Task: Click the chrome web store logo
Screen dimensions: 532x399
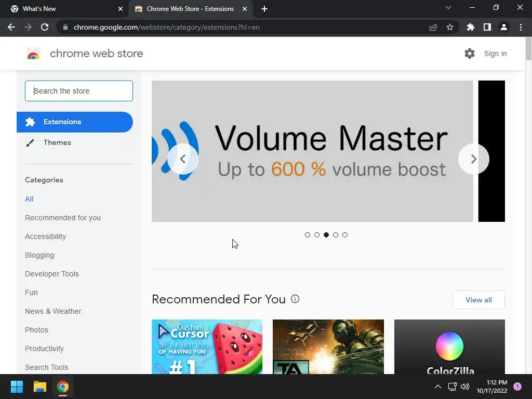Action: pyautogui.click(x=33, y=54)
